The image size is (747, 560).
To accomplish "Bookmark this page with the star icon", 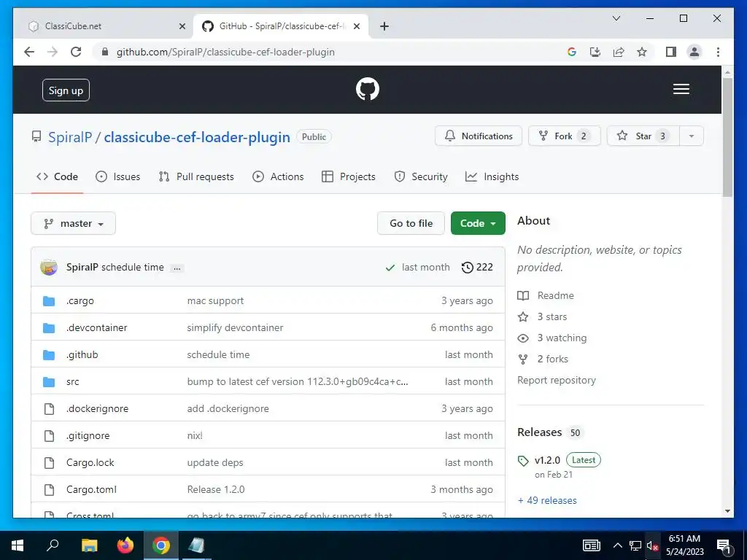I will (x=642, y=52).
